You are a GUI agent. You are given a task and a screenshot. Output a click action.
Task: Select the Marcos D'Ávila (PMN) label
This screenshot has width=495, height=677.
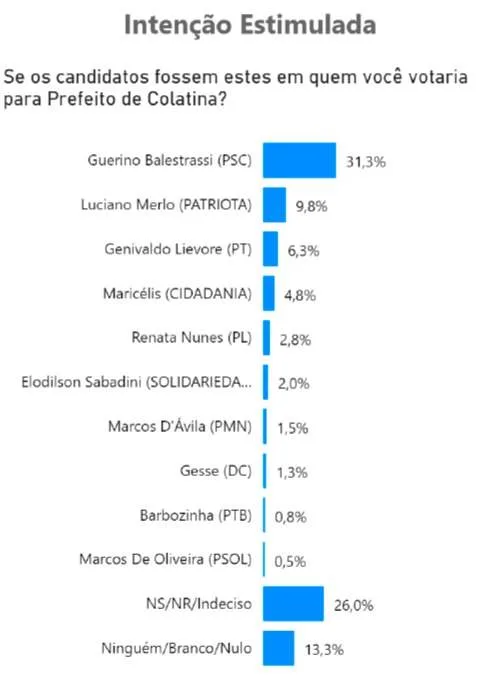point(180,427)
